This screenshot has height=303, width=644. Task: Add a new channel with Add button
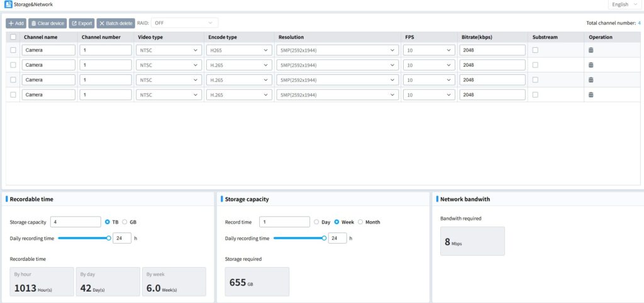16,23
